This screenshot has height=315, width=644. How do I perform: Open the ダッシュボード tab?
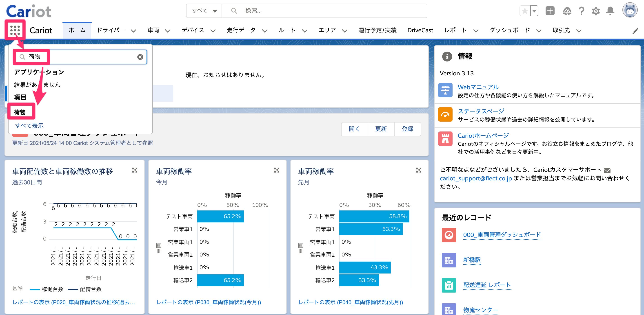click(x=510, y=30)
